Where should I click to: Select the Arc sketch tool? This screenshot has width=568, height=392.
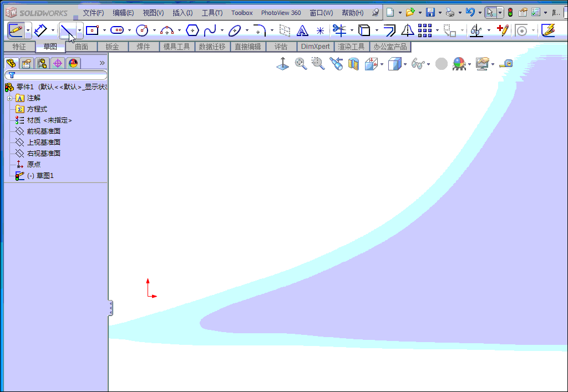click(x=166, y=30)
